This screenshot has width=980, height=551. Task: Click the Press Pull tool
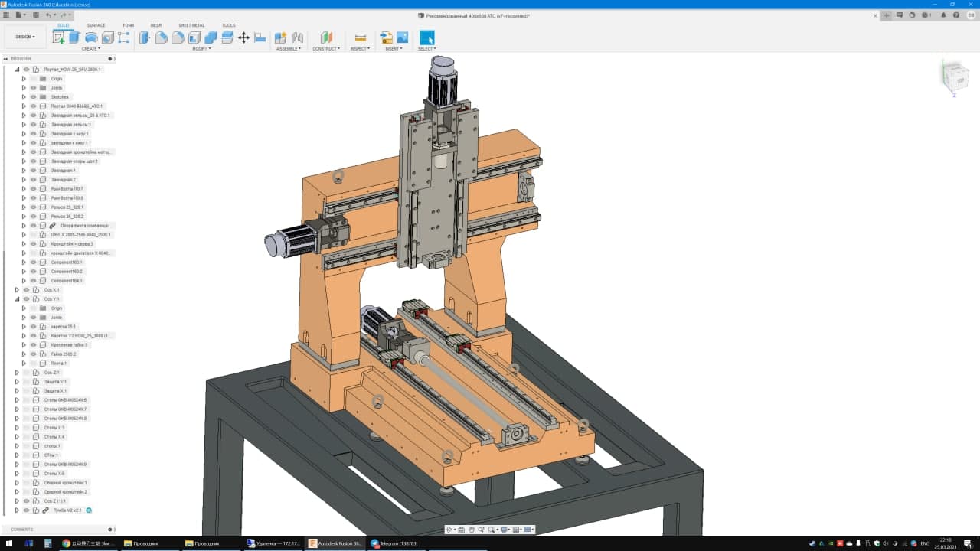[145, 37]
